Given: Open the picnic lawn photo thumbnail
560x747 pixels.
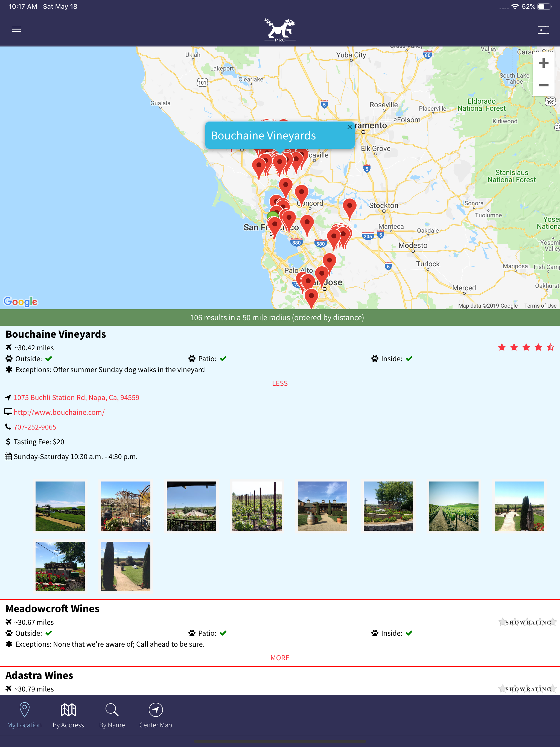Looking at the screenshot, I should [x=60, y=506].
